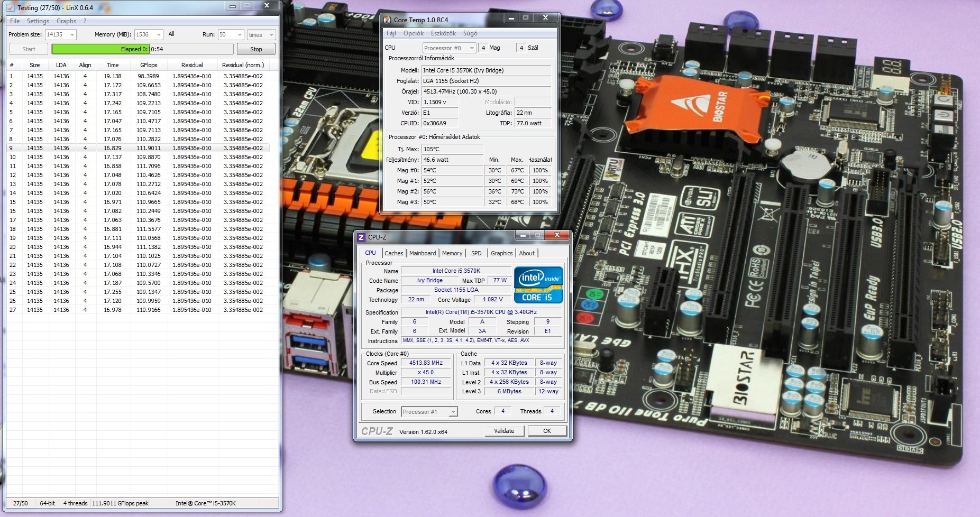
Task: Click the CPUID value '0x306A9' in Core Temp
Action: (439, 123)
